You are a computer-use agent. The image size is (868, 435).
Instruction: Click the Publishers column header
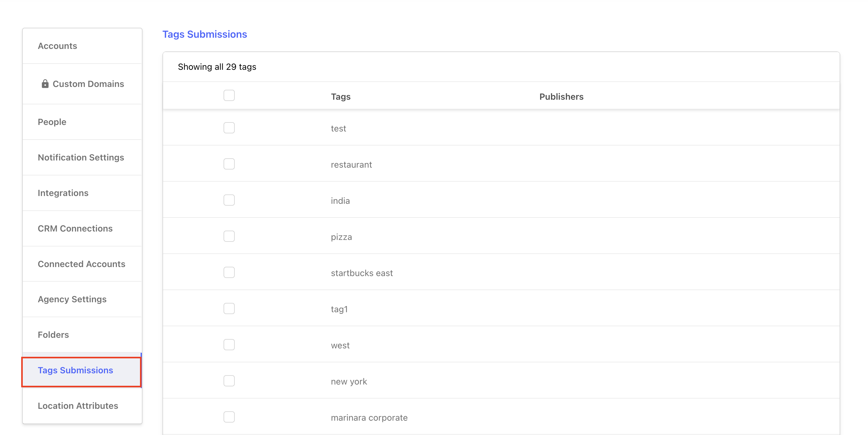coord(562,97)
